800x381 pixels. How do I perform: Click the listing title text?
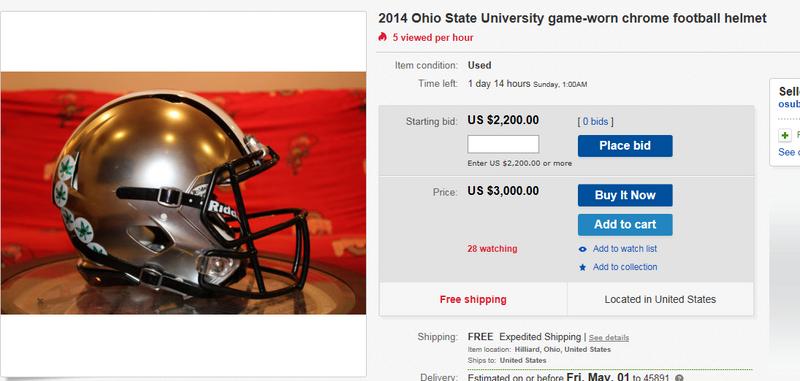pyautogui.click(x=572, y=19)
